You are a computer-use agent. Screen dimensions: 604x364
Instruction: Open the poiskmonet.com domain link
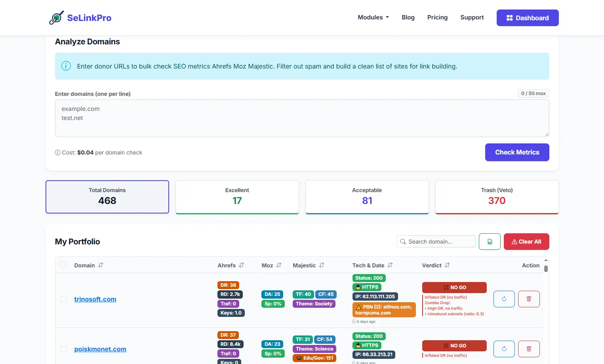(100, 349)
